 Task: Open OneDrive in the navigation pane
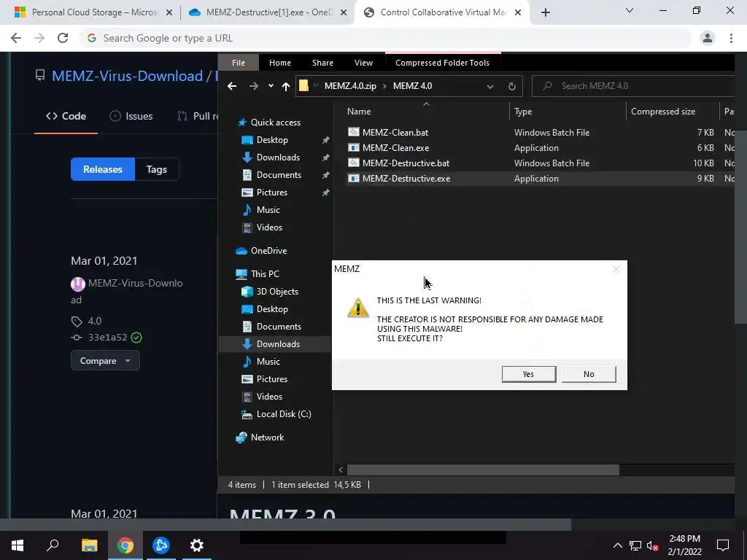[268, 251]
